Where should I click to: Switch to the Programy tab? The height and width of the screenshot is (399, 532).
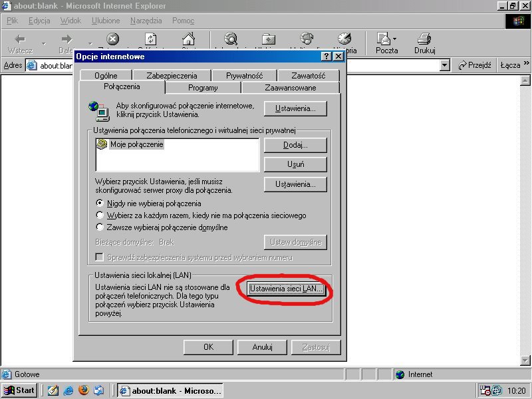click(203, 88)
